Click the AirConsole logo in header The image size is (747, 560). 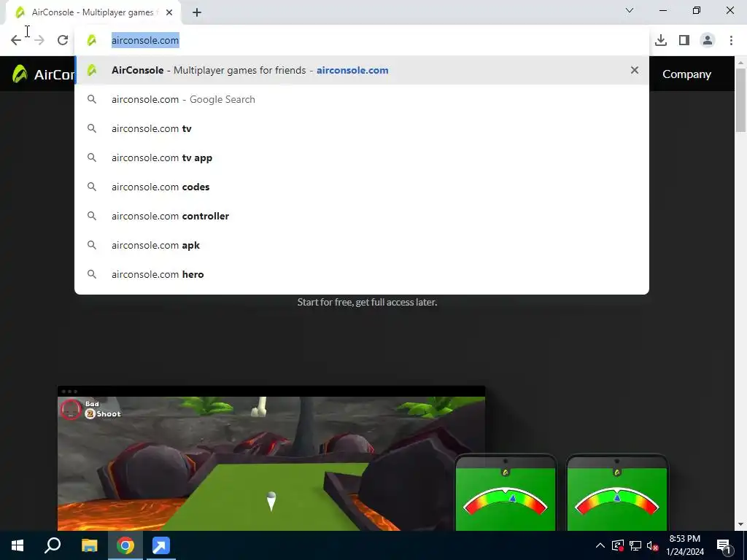click(43, 74)
